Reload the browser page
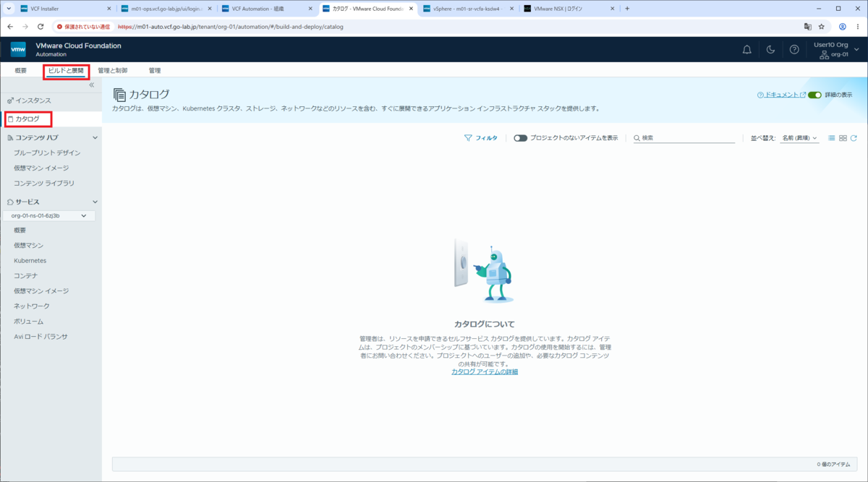Viewport: 868px width, 482px height. pyautogui.click(x=40, y=26)
